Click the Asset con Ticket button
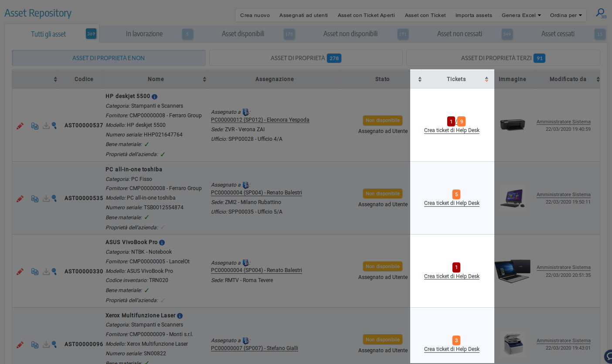Image resolution: width=612 pixels, height=364 pixels. click(x=425, y=15)
